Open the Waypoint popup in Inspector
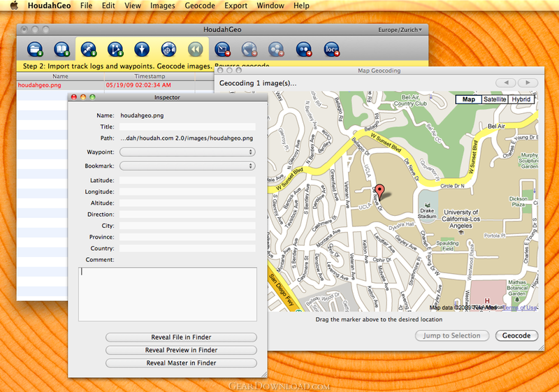Screen dimensions: 559x392 187,152
